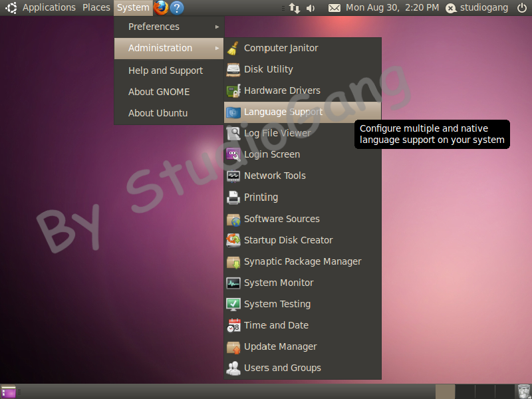Click the Administration submenu arrow
The width and height of the screenshot is (532, 399).
click(217, 48)
